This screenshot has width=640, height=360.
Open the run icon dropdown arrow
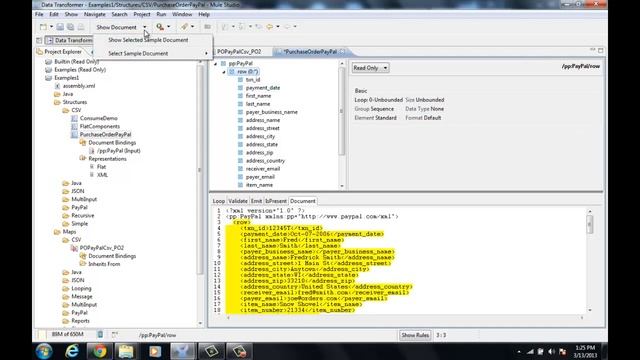tap(169, 27)
